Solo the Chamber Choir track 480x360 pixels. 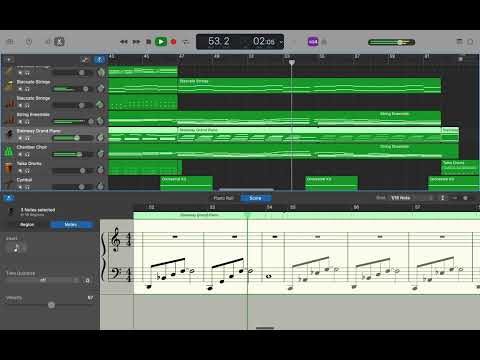pos(27,154)
